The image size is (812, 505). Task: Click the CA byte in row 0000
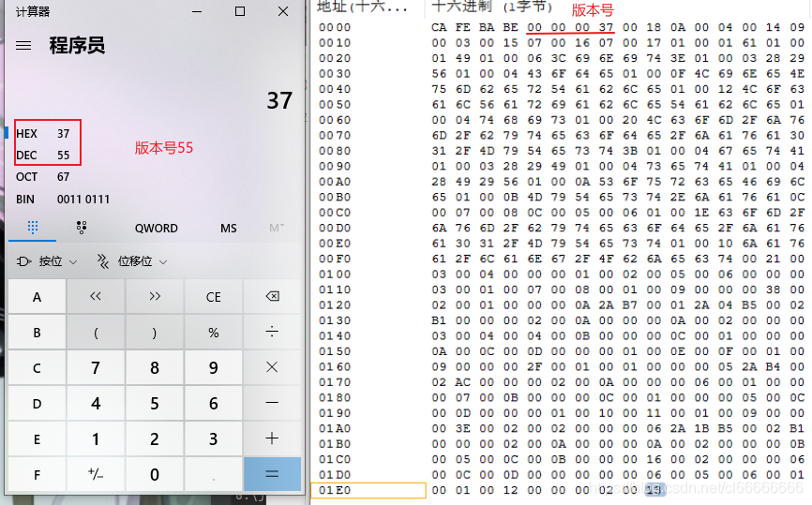coord(439,27)
